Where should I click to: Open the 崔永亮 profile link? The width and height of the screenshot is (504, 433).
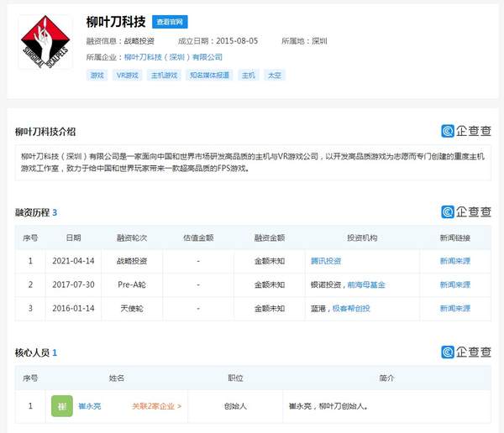tap(89, 406)
